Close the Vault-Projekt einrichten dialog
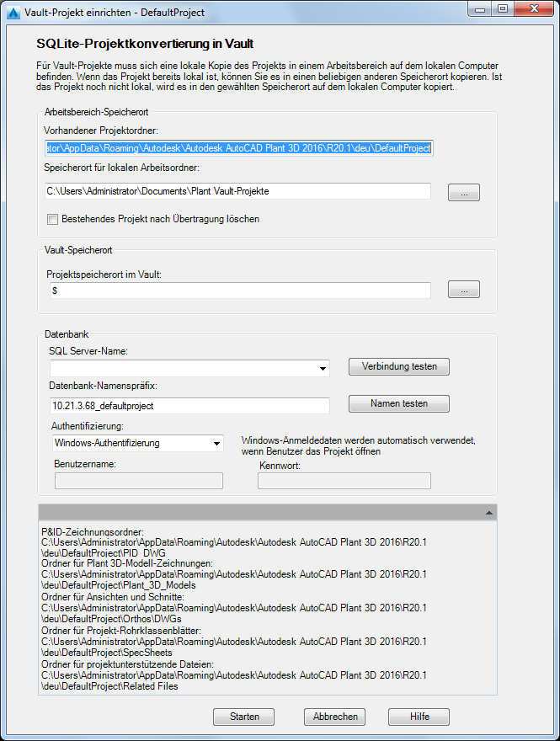This screenshot has height=741, width=560. (534, 9)
